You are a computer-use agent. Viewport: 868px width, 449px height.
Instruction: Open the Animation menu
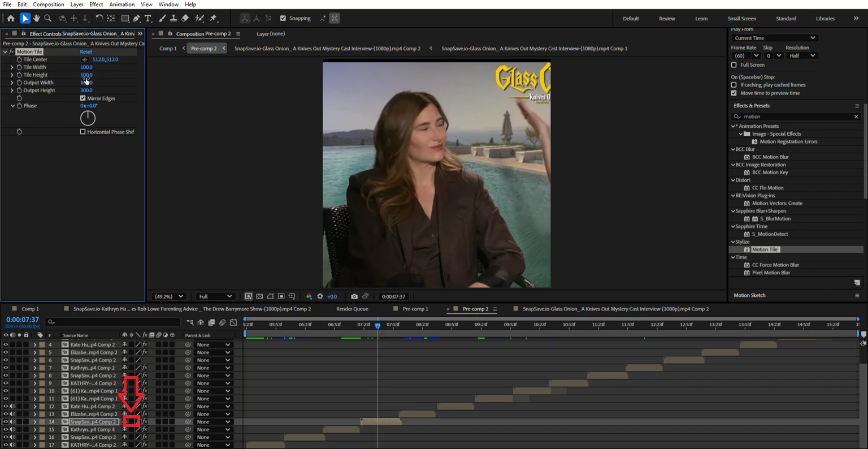point(122,5)
